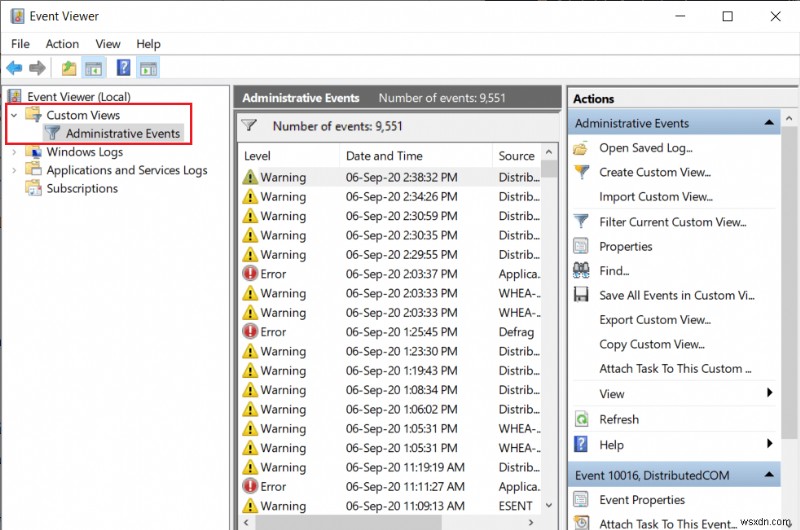800x530 pixels.
Task: Click the Error icon for Defrag event
Action: pos(250,332)
